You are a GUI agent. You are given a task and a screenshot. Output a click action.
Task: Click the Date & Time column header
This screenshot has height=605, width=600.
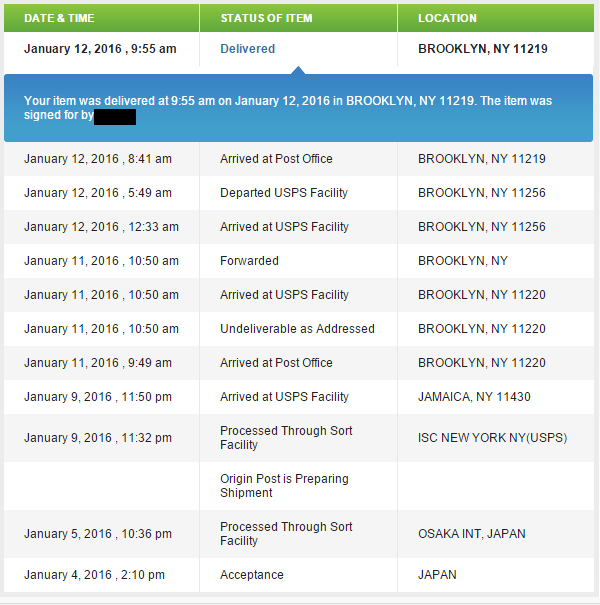click(61, 18)
